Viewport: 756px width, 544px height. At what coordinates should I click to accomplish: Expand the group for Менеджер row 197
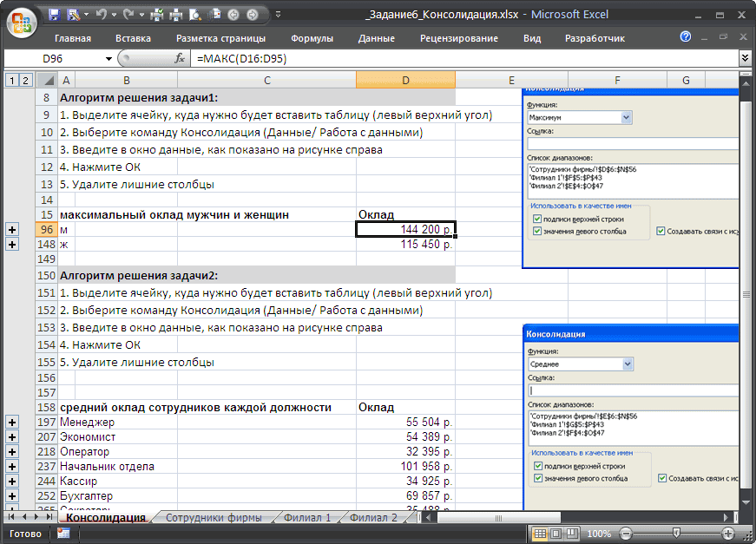pyautogui.click(x=12, y=423)
